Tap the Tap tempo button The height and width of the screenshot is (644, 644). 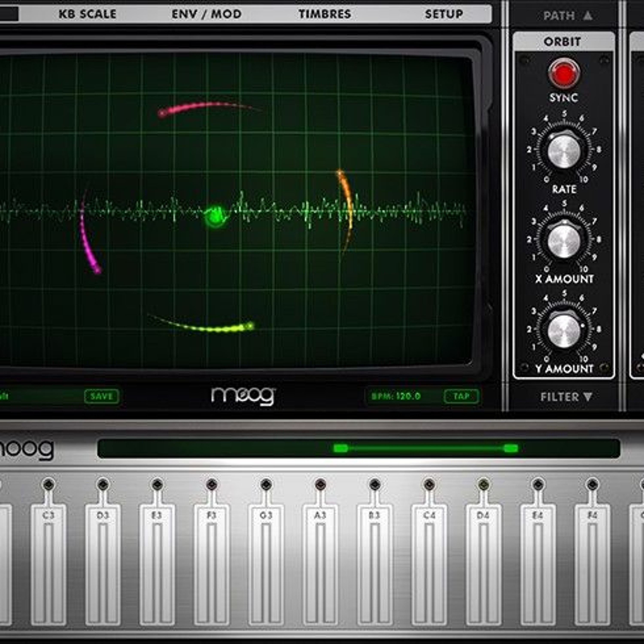coord(461,396)
